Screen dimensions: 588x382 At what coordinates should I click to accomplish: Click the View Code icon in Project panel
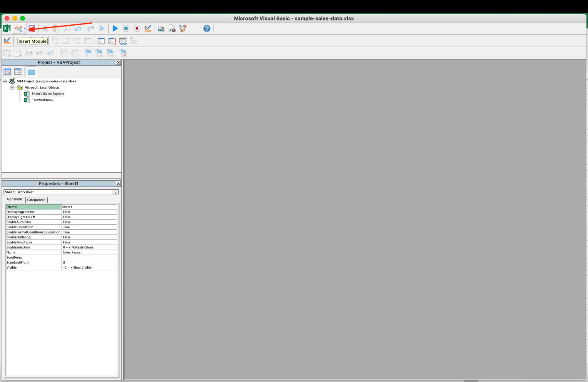(x=7, y=71)
